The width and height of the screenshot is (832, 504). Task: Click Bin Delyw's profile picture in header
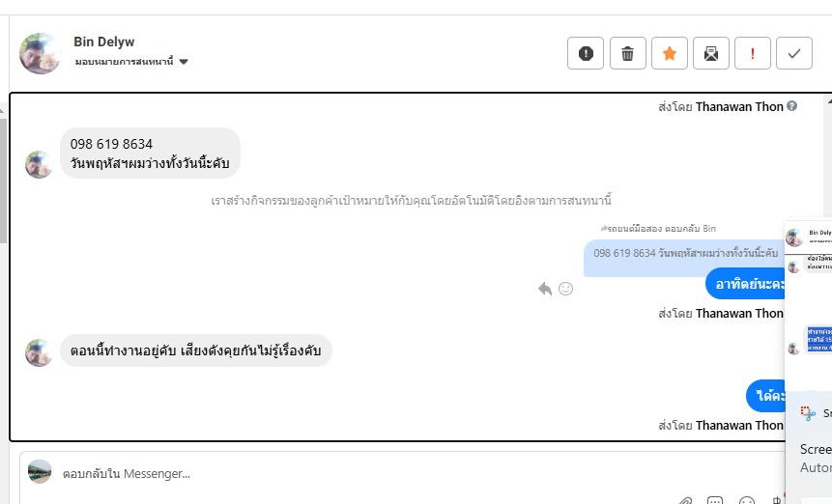41,53
